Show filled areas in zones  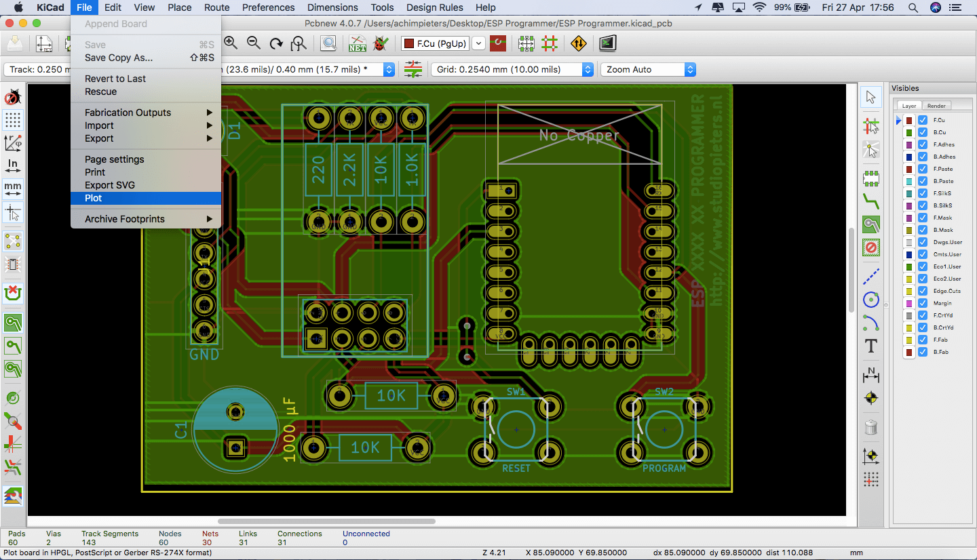(x=12, y=323)
